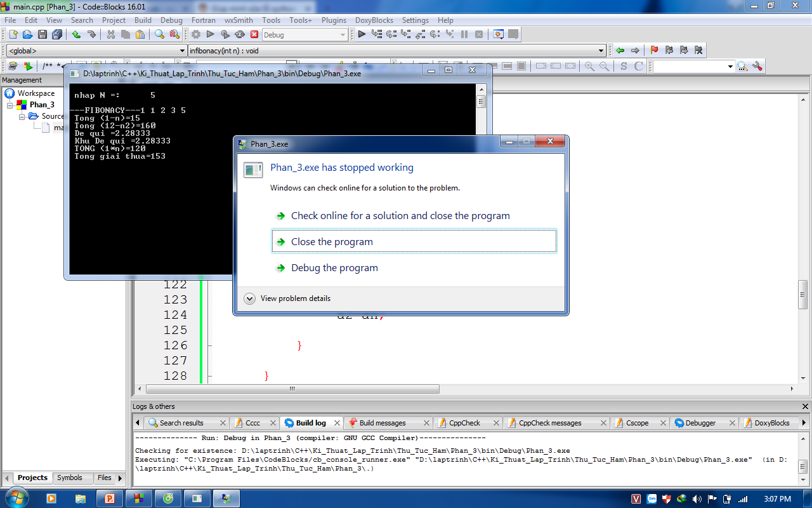Click the Debug/Continue start arrow icon
This screenshot has width=812, height=508.
pos(362,34)
